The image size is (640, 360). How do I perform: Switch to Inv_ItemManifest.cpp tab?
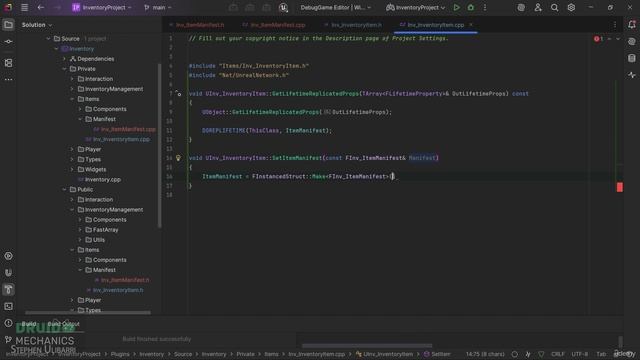tap(274, 25)
